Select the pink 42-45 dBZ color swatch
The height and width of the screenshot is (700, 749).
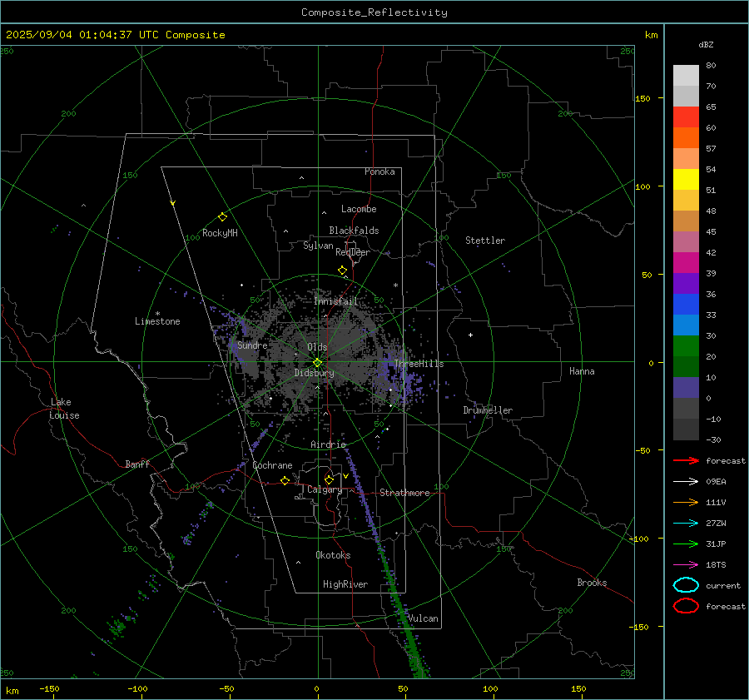click(x=686, y=242)
